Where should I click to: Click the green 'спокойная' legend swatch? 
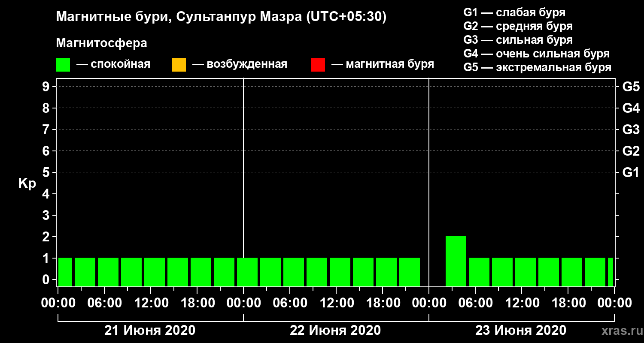[63, 65]
